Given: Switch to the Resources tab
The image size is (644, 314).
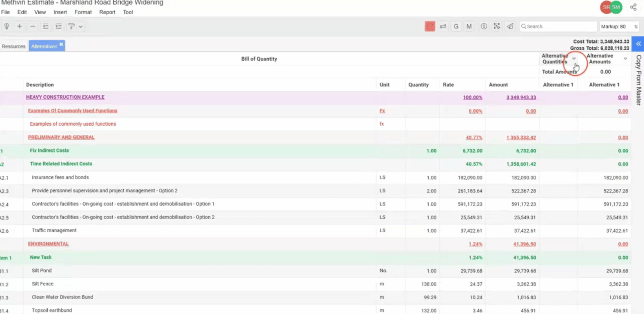Looking at the screenshot, I should [x=13, y=46].
